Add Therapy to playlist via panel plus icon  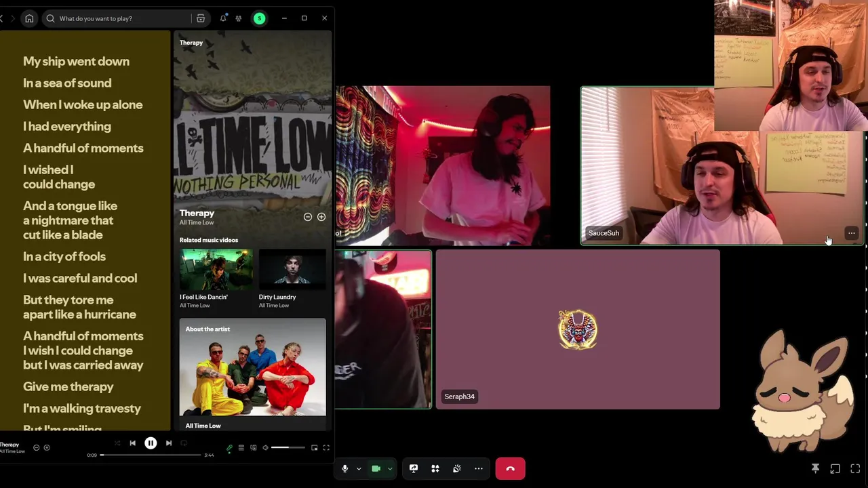coord(321,217)
